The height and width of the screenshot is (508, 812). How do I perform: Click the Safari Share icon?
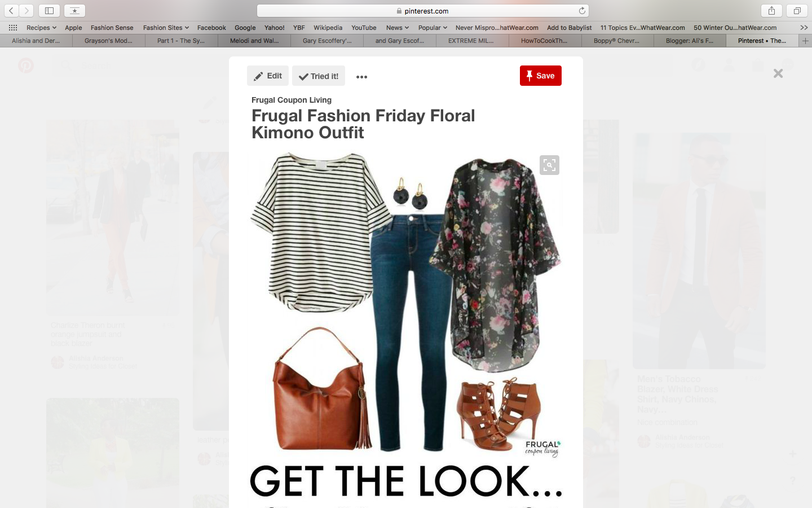tap(771, 11)
